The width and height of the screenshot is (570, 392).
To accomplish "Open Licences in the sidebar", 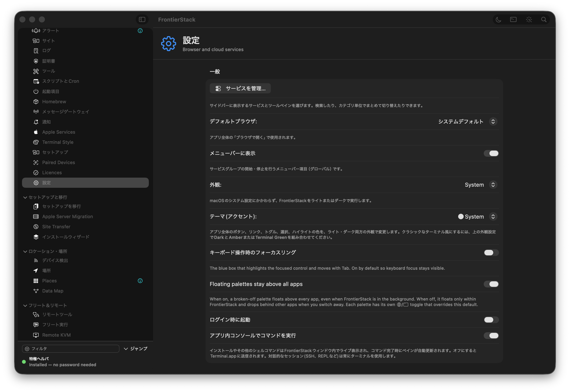I will [x=85, y=173].
